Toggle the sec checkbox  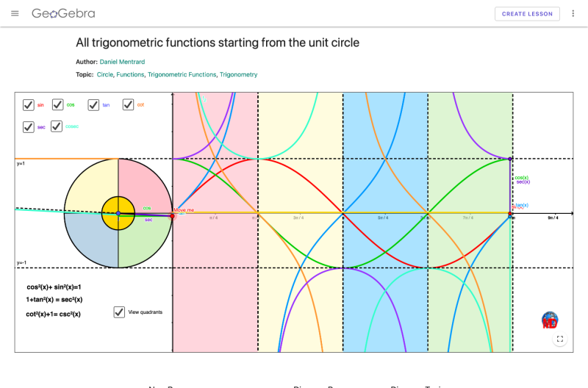(x=29, y=127)
